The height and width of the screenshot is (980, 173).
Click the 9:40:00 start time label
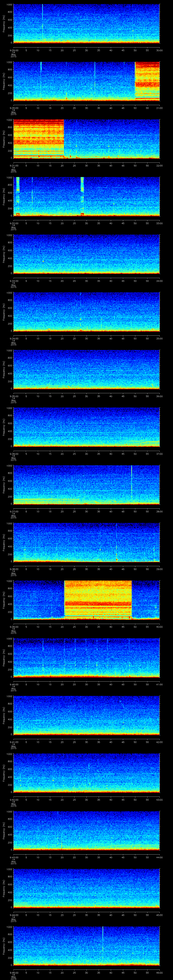tap(14, 684)
